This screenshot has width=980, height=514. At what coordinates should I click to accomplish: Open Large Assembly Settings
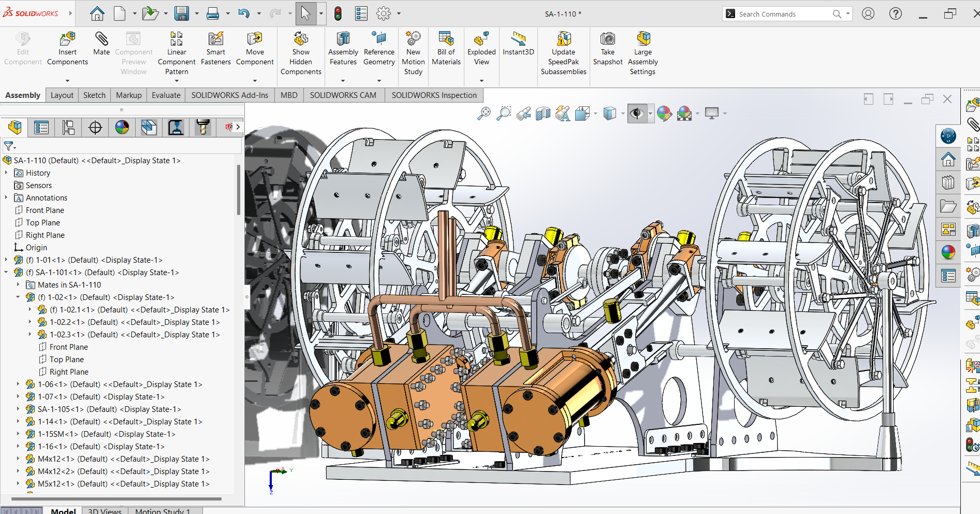coord(643,53)
